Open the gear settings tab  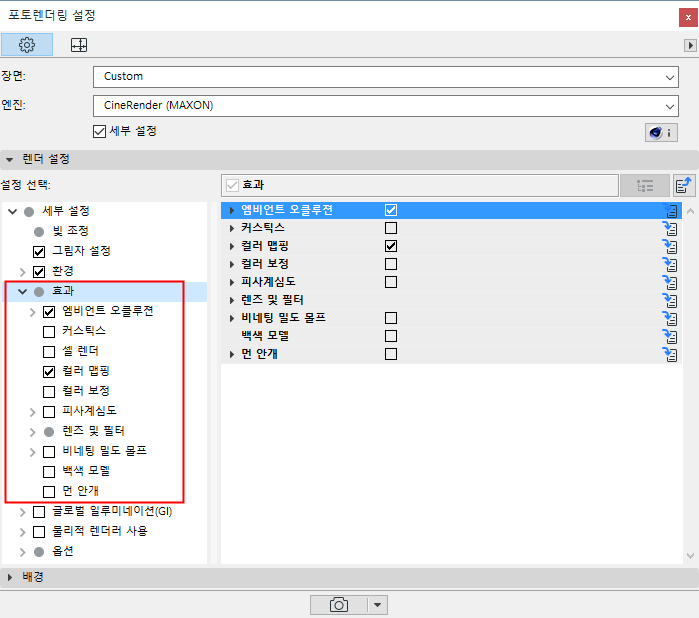(x=27, y=45)
